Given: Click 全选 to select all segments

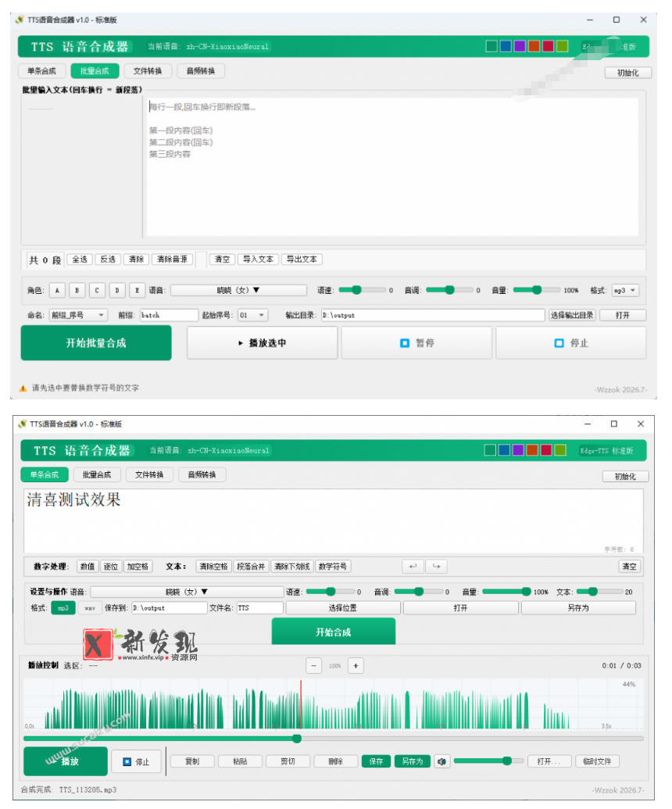Looking at the screenshot, I should (x=80, y=259).
